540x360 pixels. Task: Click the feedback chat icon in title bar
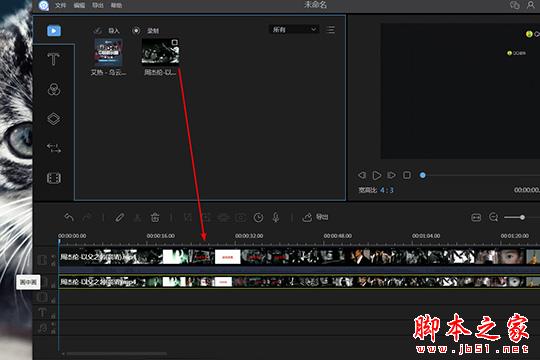pos(515,5)
